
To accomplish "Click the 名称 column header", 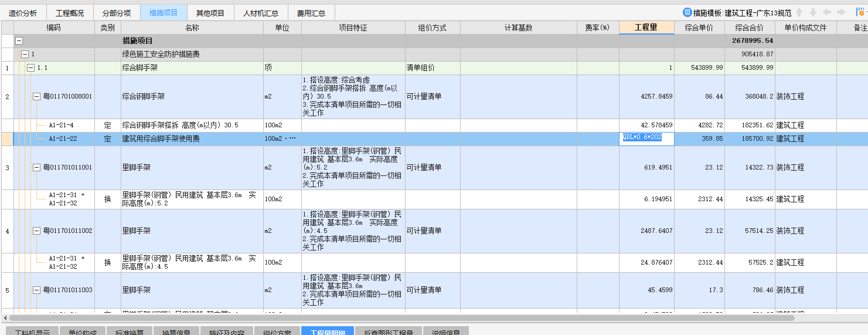I will click(192, 28).
